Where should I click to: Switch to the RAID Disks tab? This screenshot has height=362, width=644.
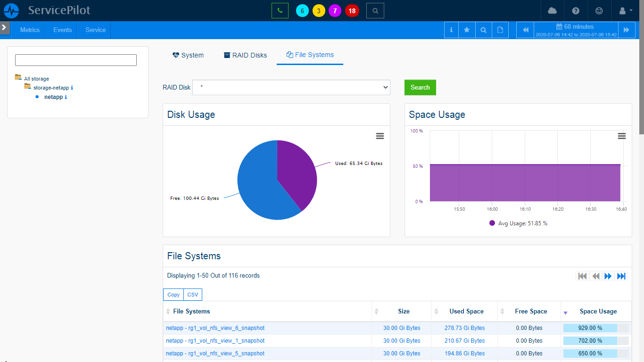(x=245, y=55)
